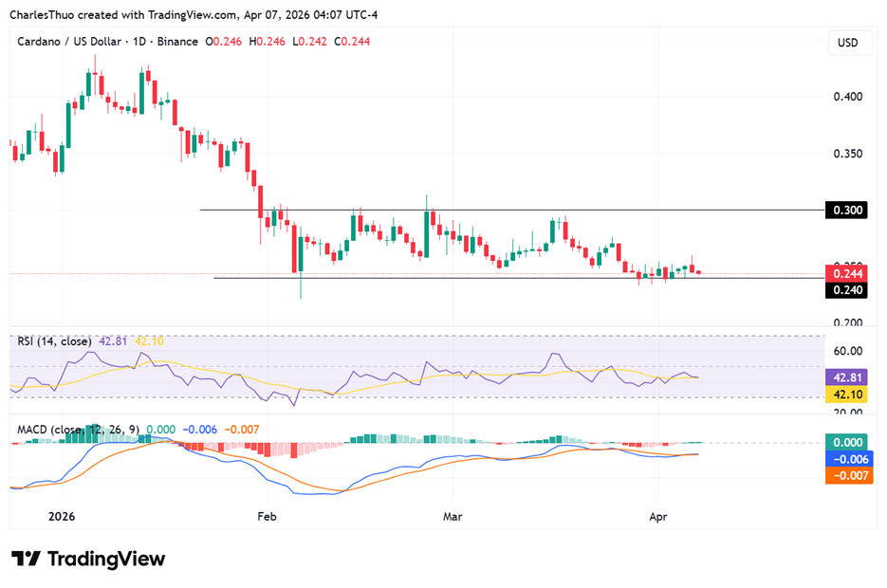Click the blue MACD line value badge -0.006
The width and height of the screenshot is (887, 588).
click(x=845, y=458)
